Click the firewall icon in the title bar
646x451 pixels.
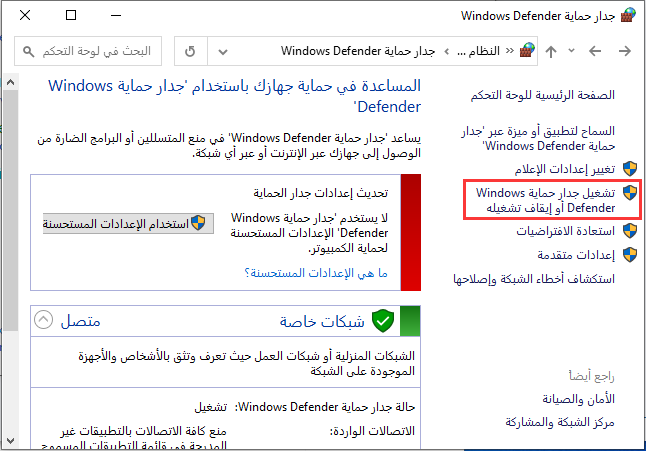(x=628, y=16)
